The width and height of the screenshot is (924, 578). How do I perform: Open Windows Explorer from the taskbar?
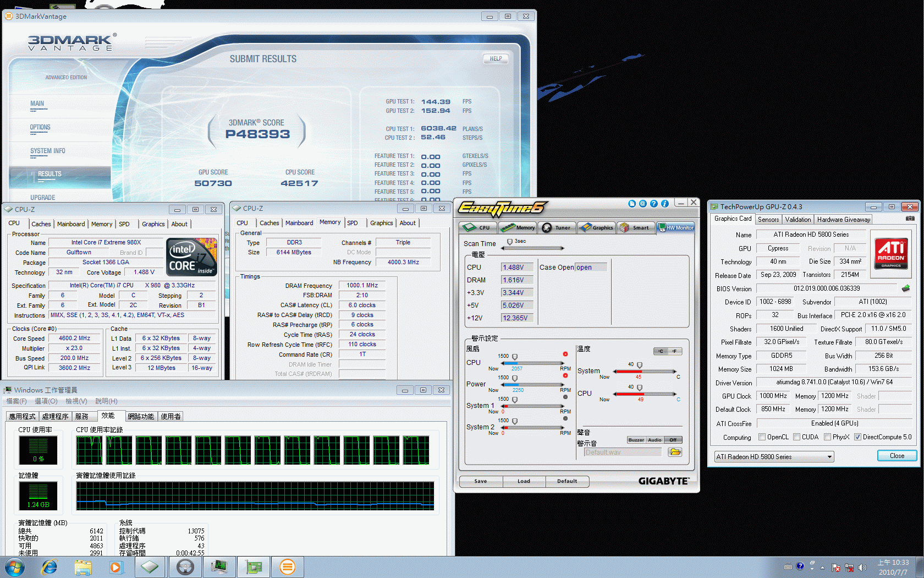point(83,567)
